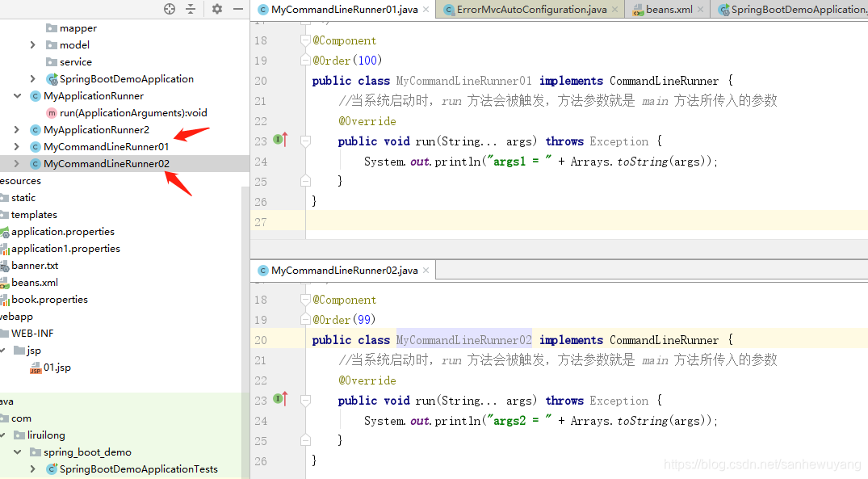Collapse all with the project toolbar icon

(x=191, y=9)
